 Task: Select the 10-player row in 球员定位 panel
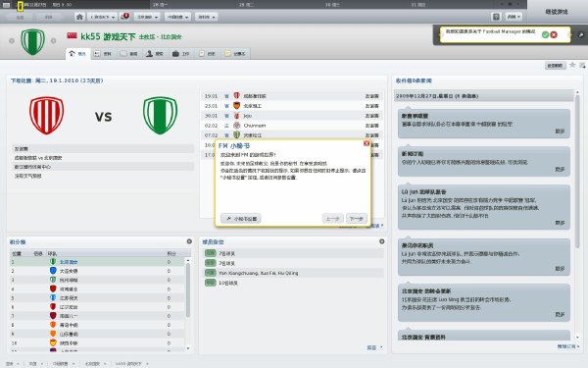(x=293, y=283)
